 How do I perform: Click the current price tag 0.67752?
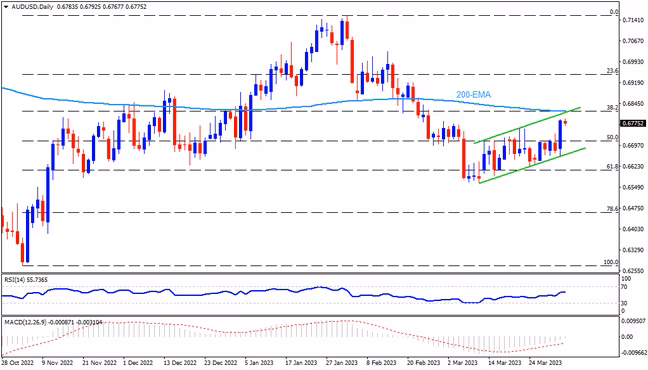(x=633, y=123)
